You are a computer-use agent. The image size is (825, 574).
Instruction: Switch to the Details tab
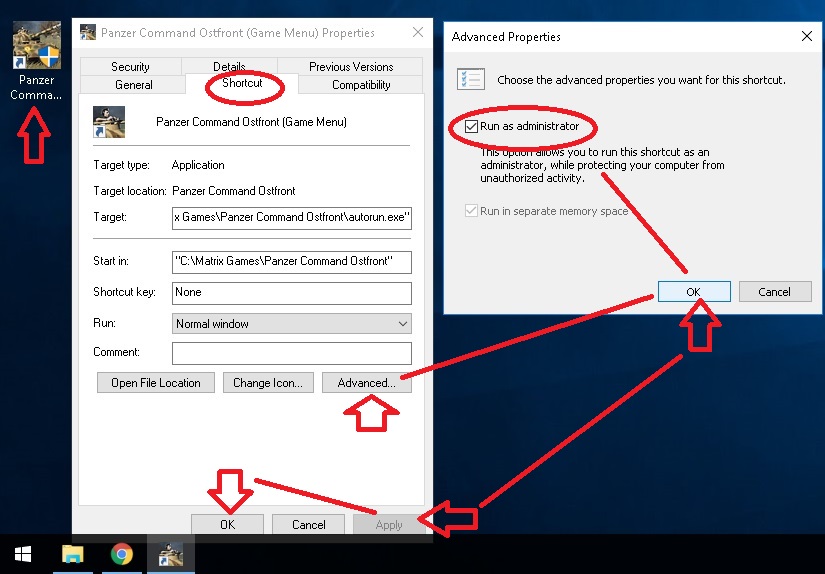[229, 66]
